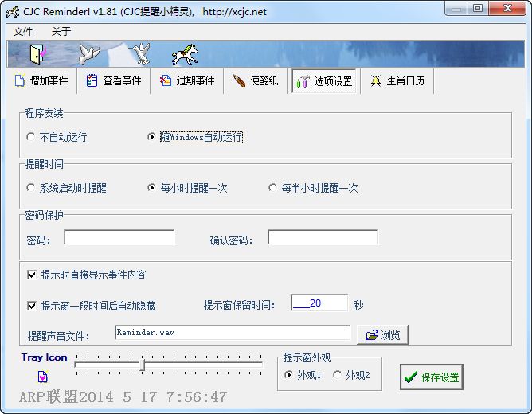Switch to the 查看事件 tab
Viewport: 532px width, 414px height.
point(114,80)
